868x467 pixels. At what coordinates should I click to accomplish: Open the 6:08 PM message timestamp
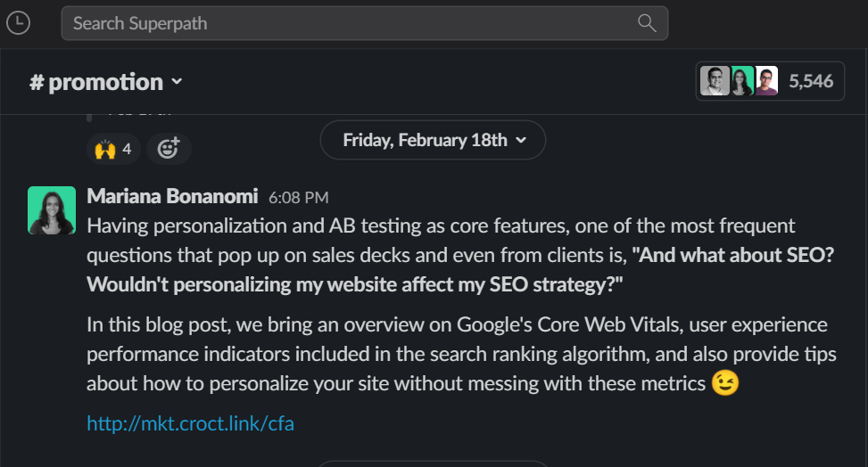tap(298, 198)
